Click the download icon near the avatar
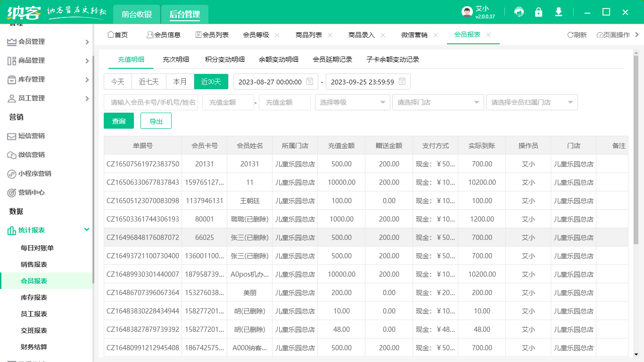 558,12
